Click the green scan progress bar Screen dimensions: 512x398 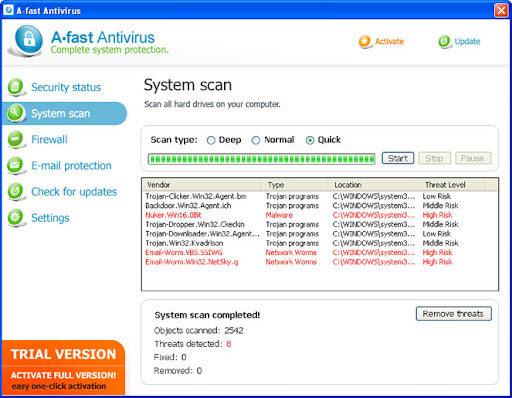coord(262,159)
